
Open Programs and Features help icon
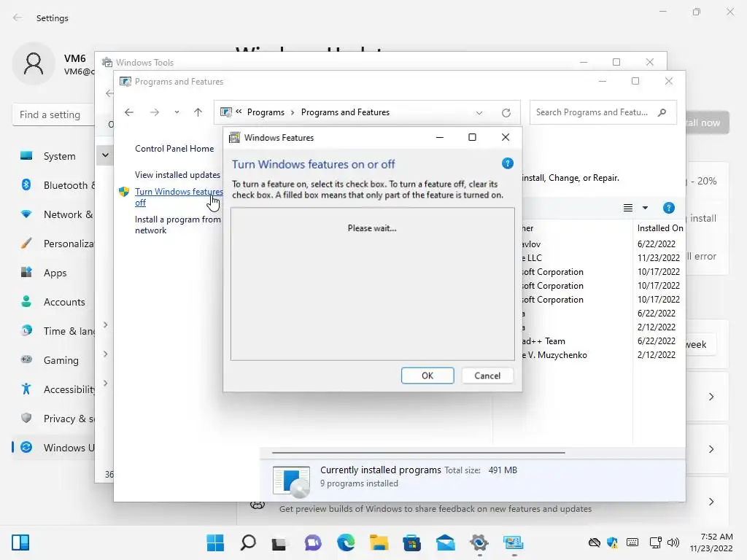coord(668,208)
